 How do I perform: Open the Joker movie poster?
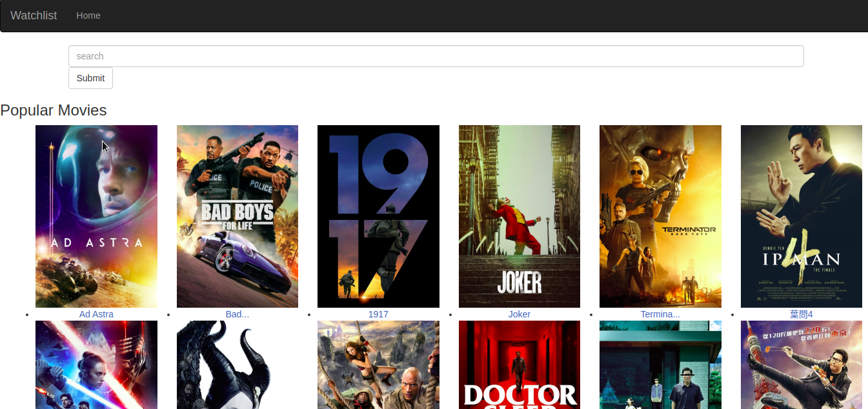click(520, 216)
